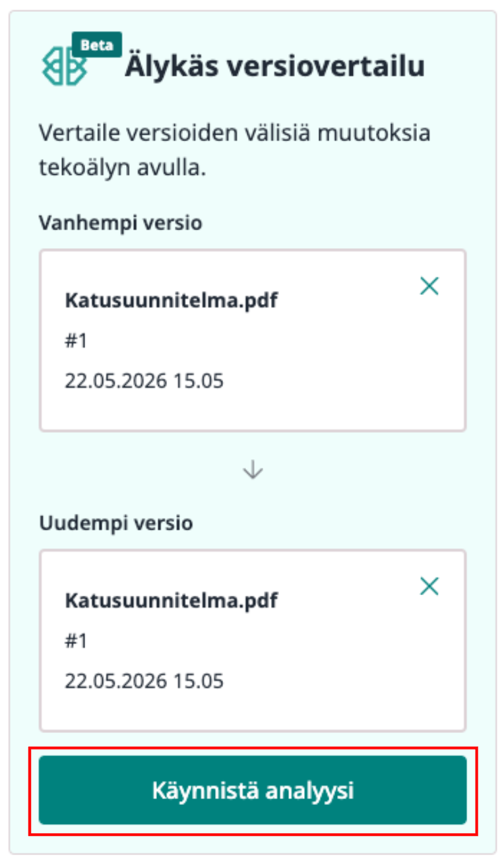Click the Uudempi versio label
504x863 pixels.
click(x=115, y=523)
